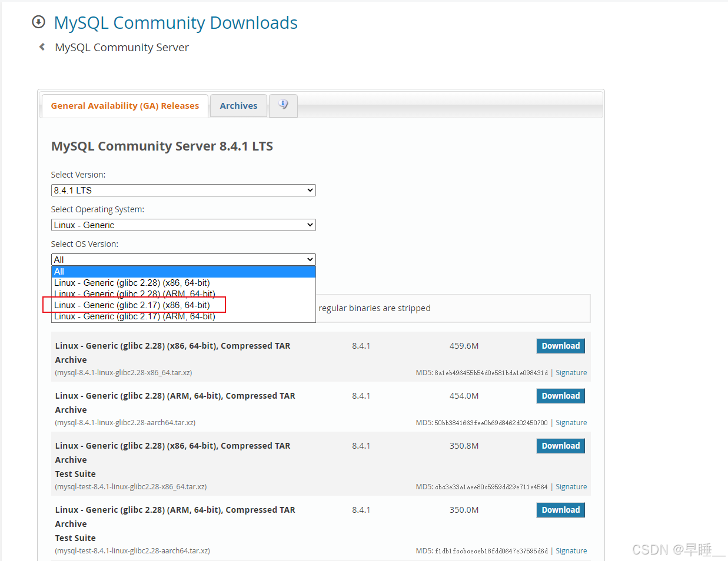Viewport: 728px width, 561px height.
Task: Download the glibc 2.28 ARM Compressed TAR
Action: (560, 395)
